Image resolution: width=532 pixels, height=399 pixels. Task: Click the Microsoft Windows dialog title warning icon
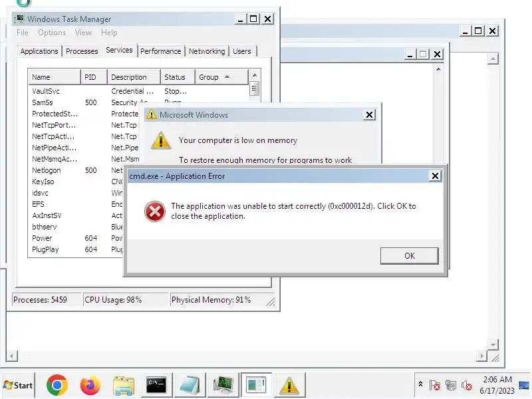152,114
